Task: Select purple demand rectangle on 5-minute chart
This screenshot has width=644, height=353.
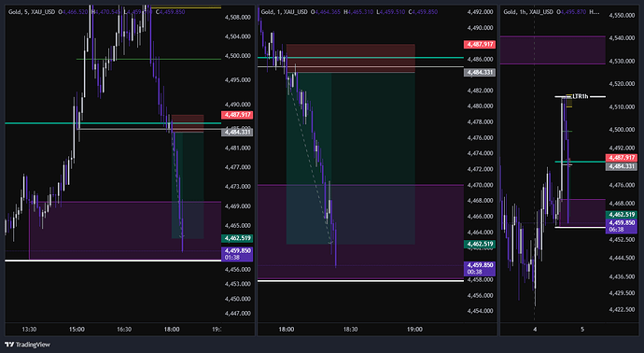Action: (125, 230)
